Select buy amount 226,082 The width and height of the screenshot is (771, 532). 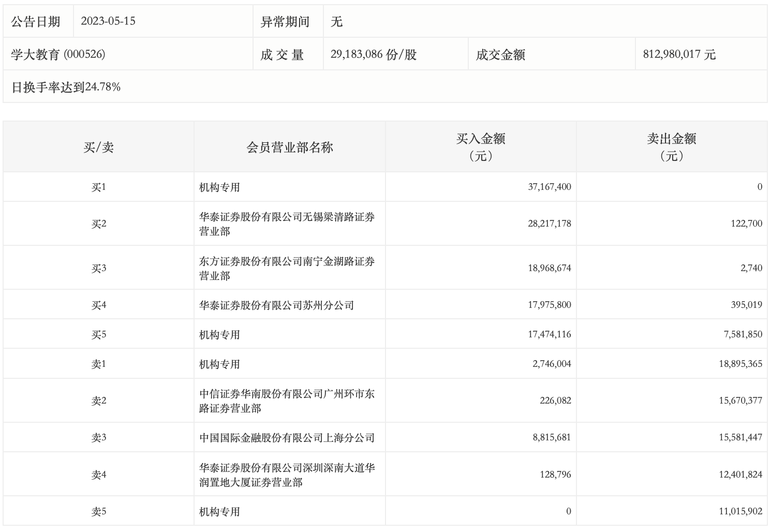coord(555,401)
